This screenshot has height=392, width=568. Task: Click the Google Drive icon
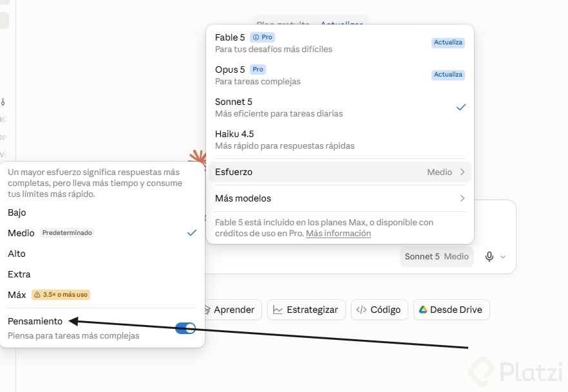point(422,310)
